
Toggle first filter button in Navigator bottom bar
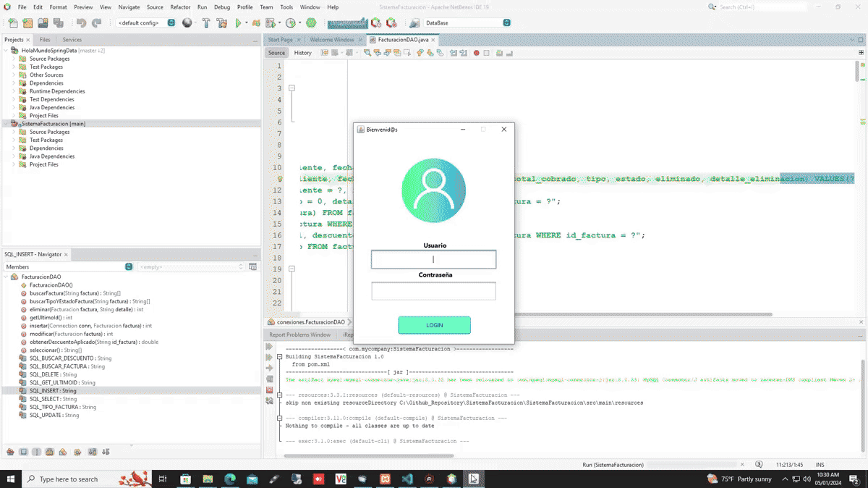(10, 452)
